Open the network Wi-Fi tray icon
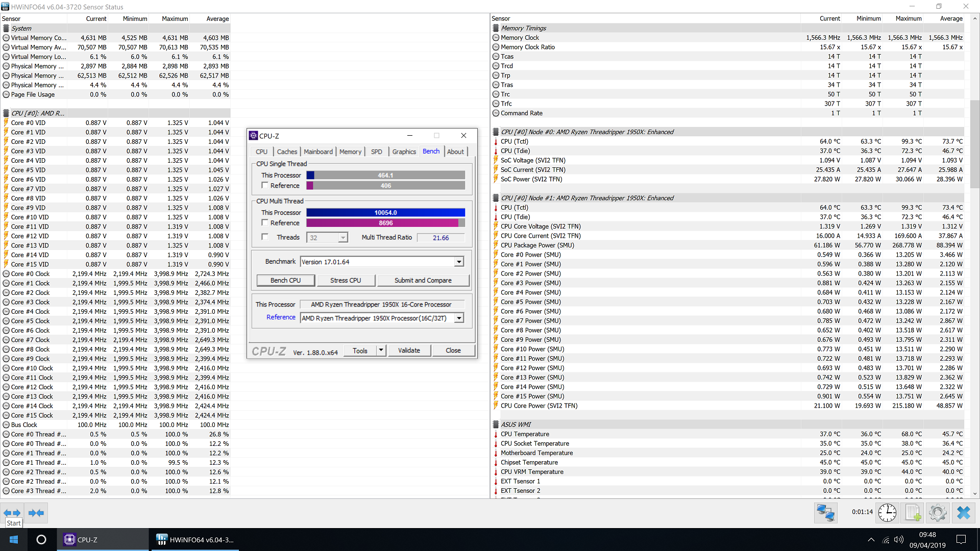The image size is (980, 551). click(886, 540)
